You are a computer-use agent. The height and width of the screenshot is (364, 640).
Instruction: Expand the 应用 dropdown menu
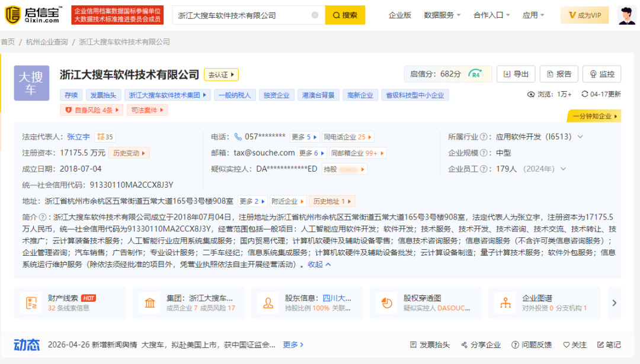click(533, 15)
